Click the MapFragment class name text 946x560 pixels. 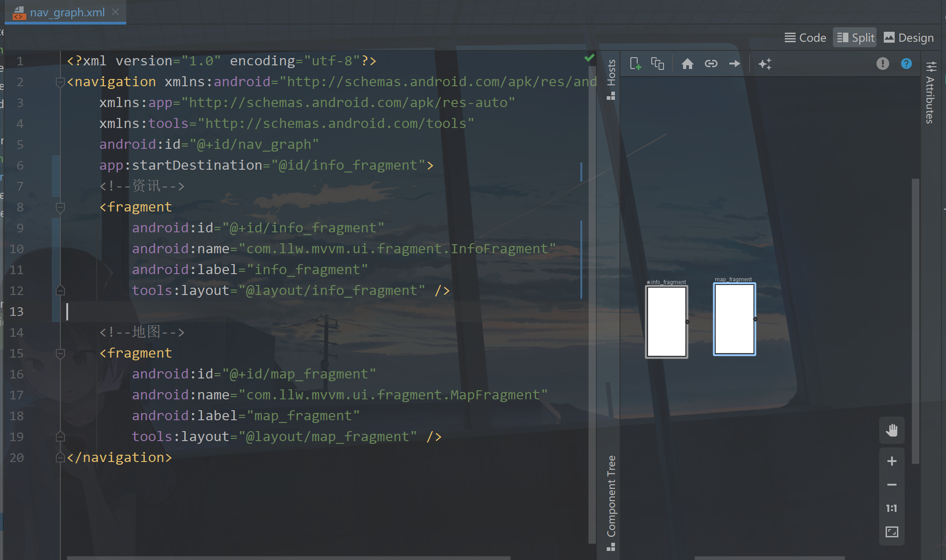click(x=495, y=395)
